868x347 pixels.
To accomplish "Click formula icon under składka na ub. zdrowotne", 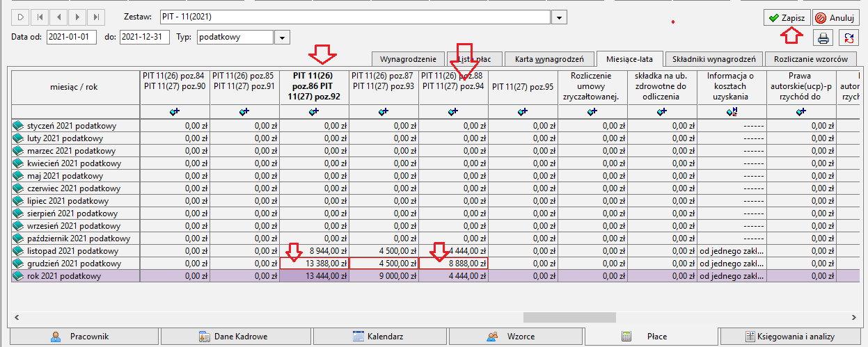I will click(662, 111).
